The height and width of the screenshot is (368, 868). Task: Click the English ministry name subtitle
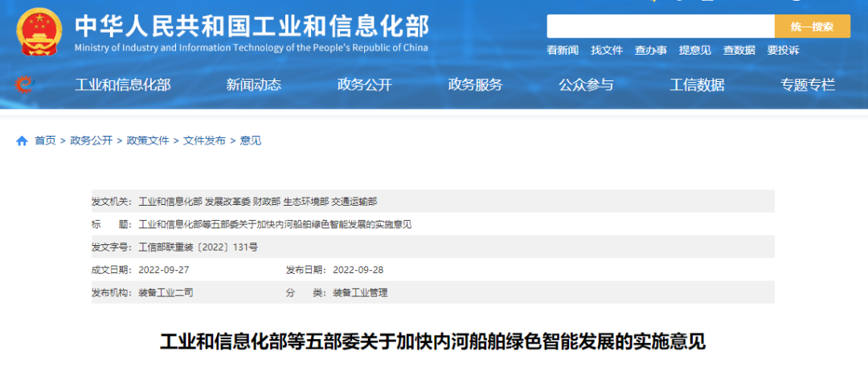252,47
